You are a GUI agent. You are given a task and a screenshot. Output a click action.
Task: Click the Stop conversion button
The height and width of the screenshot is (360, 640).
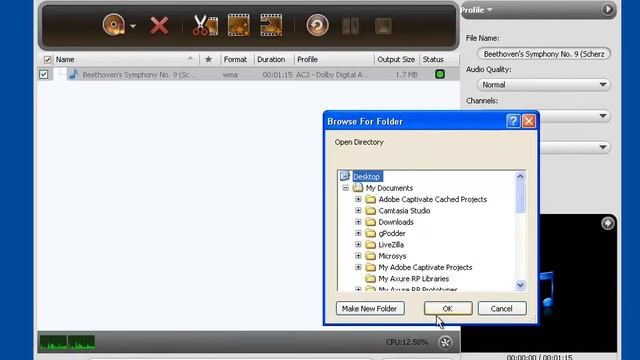pyautogui.click(x=383, y=26)
